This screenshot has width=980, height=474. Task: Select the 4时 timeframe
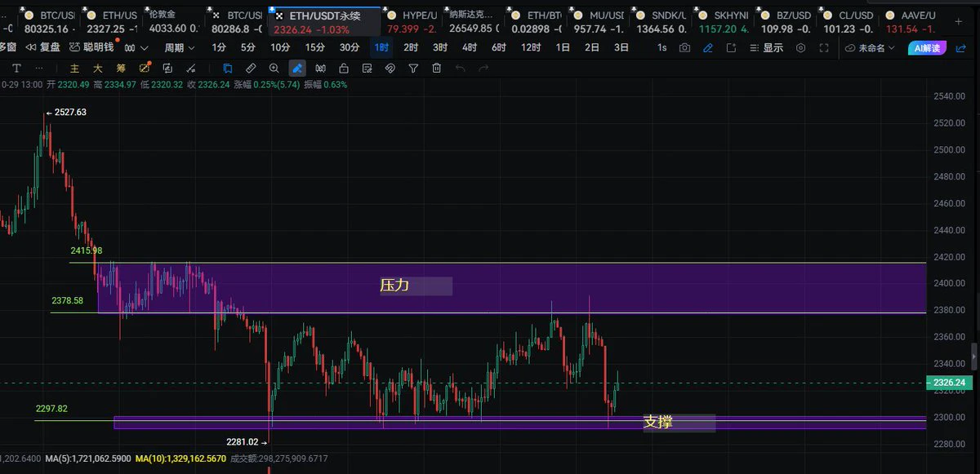pyautogui.click(x=470, y=47)
